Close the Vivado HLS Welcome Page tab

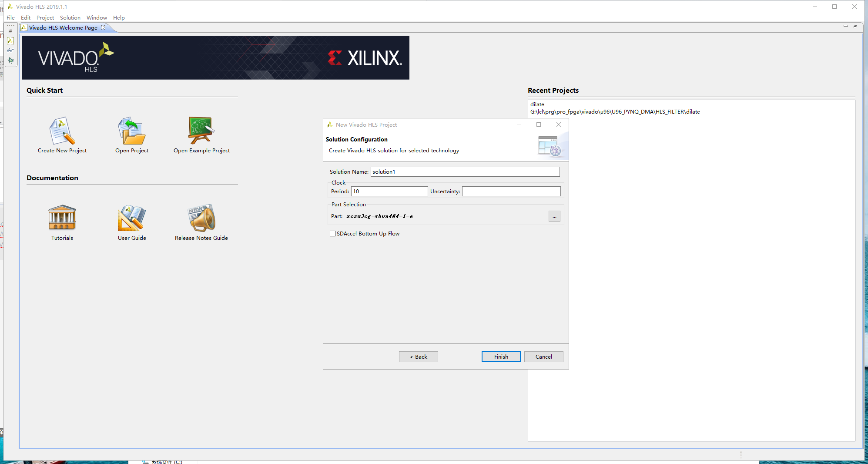(x=103, y=27)
